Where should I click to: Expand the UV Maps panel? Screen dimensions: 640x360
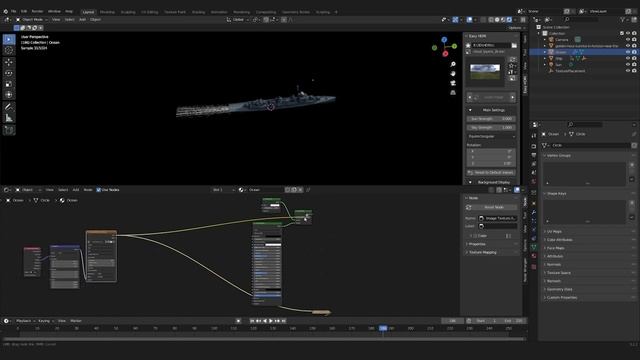click(554, 231)
